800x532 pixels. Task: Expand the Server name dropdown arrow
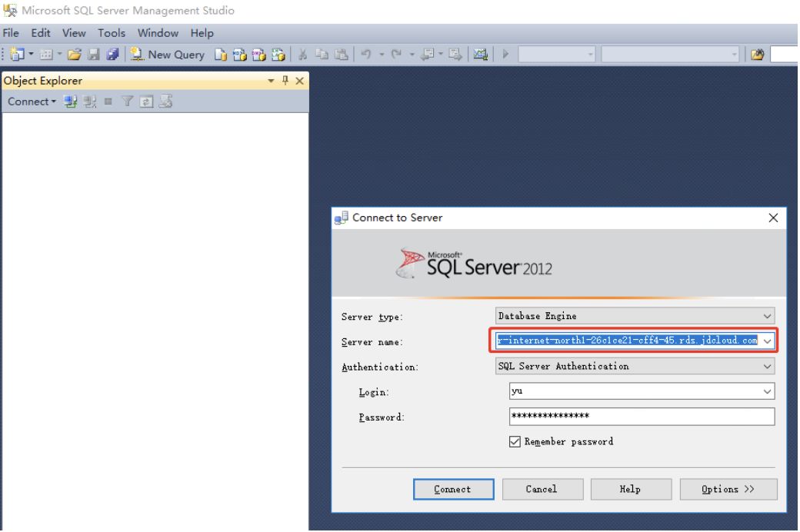click(x=767, y=341)
